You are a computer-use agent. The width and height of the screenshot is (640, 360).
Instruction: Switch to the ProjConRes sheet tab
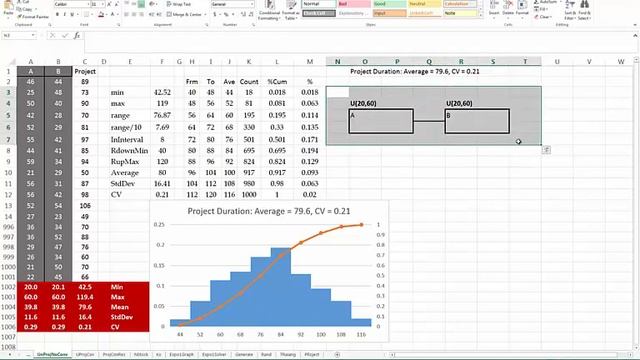tap(114, 355)
